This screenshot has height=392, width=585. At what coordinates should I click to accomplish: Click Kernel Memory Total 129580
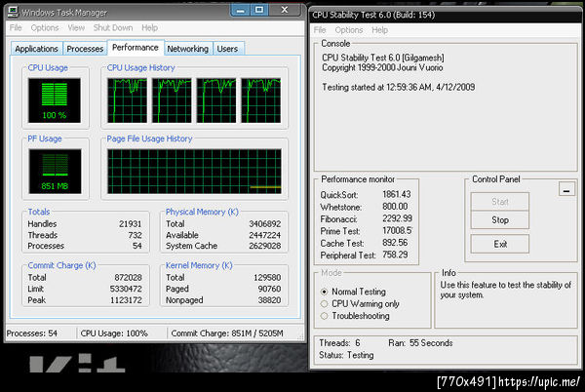[267, 278]
